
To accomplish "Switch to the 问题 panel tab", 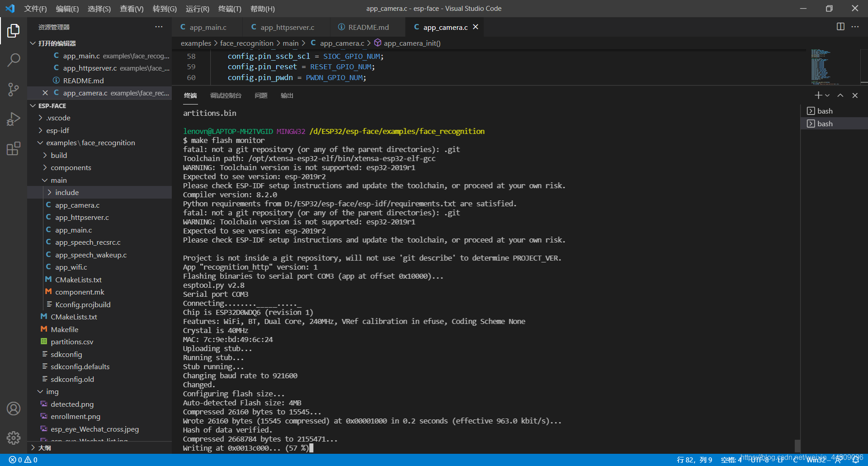I will (261, 95).
